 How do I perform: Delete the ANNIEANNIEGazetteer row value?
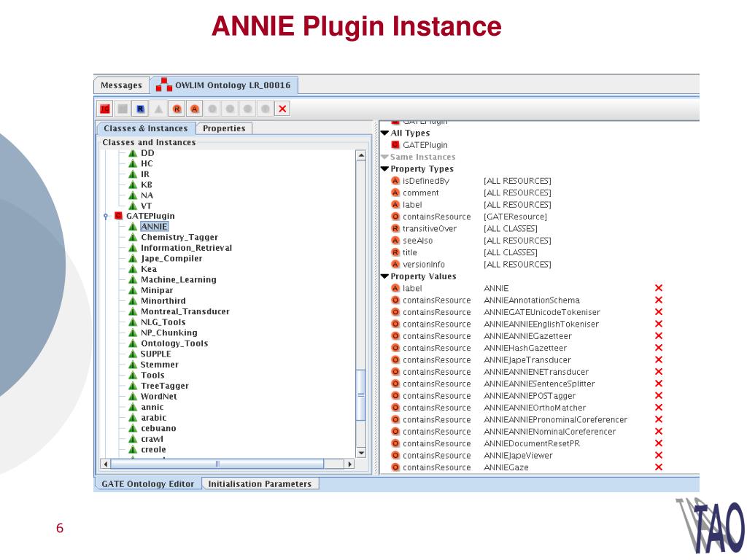coord(659,335)
